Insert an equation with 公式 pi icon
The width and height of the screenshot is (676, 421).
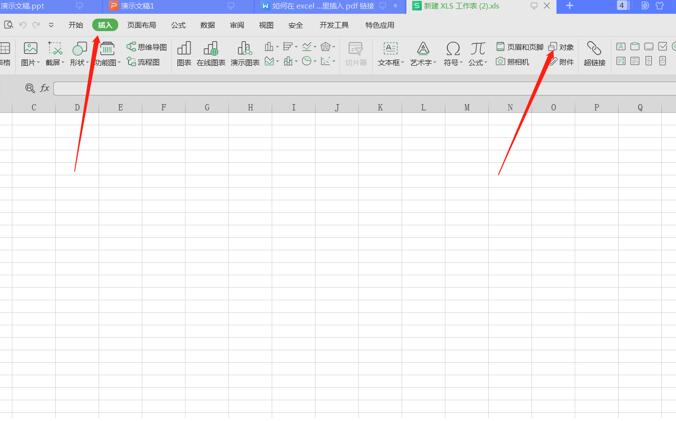(x=478, y=54)
